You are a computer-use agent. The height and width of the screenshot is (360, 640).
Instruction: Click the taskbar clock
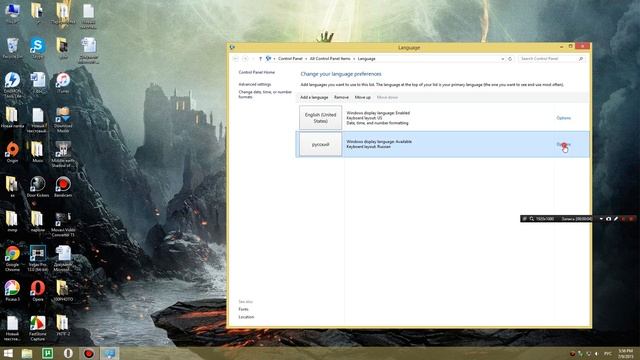pos(625,353)
